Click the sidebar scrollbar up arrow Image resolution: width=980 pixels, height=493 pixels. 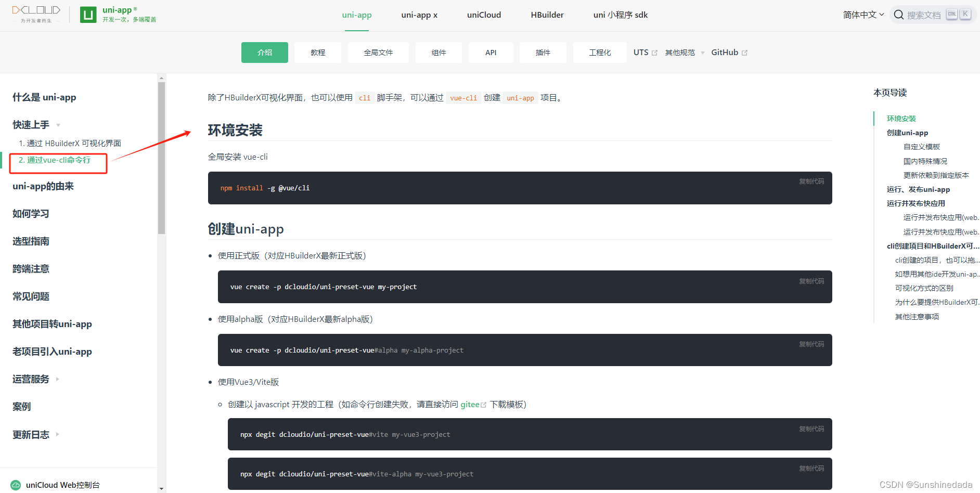pos(161,77)
